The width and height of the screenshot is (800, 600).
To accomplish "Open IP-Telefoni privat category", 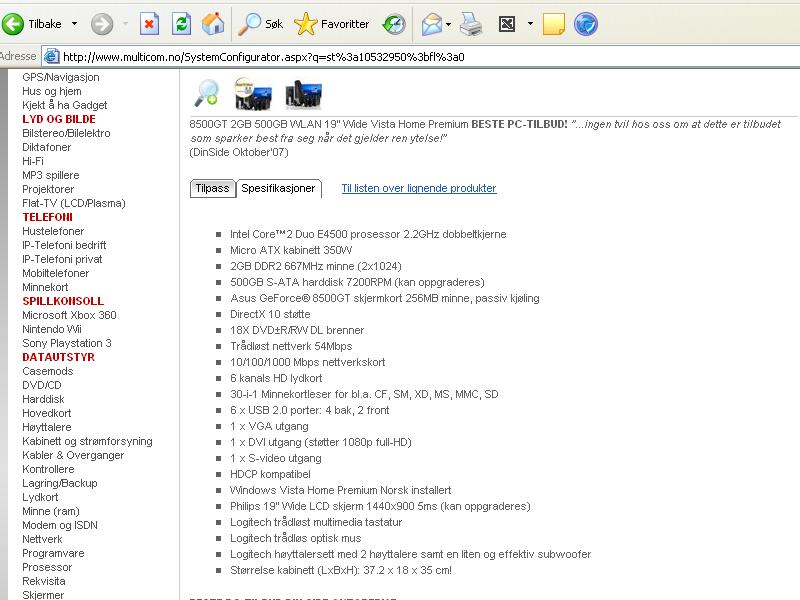I will [62, 259].
